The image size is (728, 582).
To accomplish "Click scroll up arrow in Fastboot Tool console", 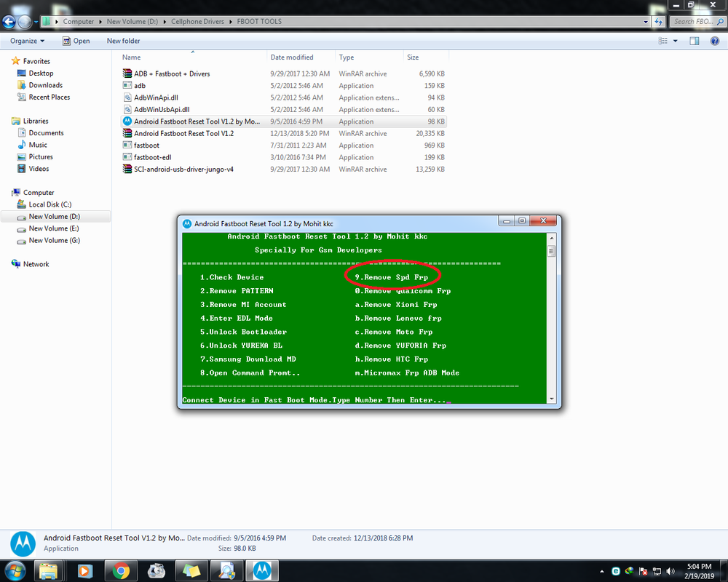I will pyautogui.click(x=552, y=238).
